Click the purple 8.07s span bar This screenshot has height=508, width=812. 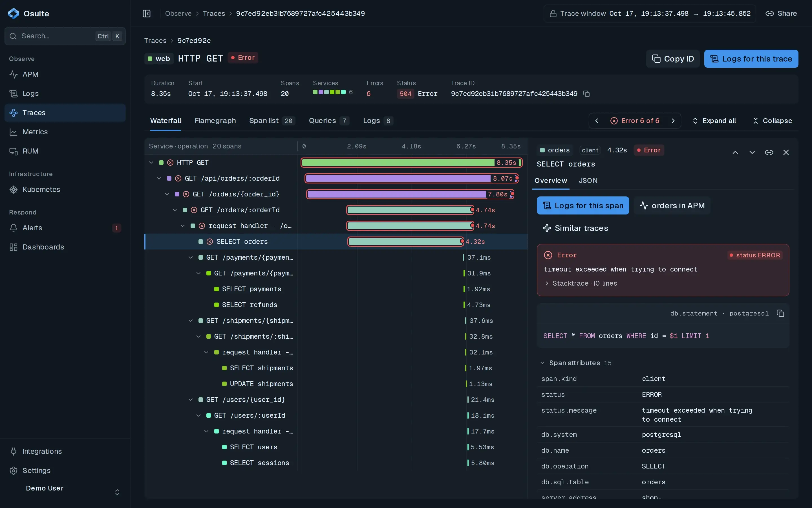[411, 178]
